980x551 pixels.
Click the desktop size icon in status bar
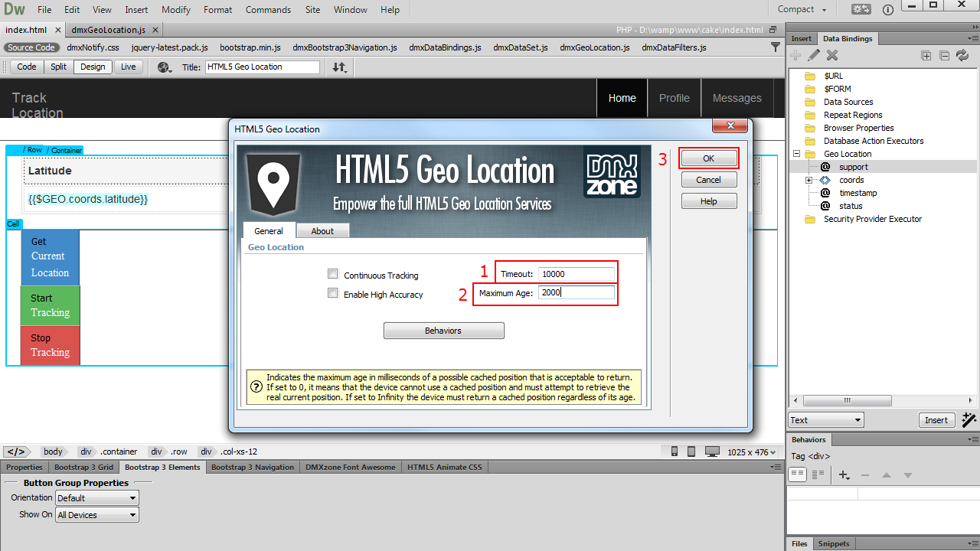click(x=712, y=452)
